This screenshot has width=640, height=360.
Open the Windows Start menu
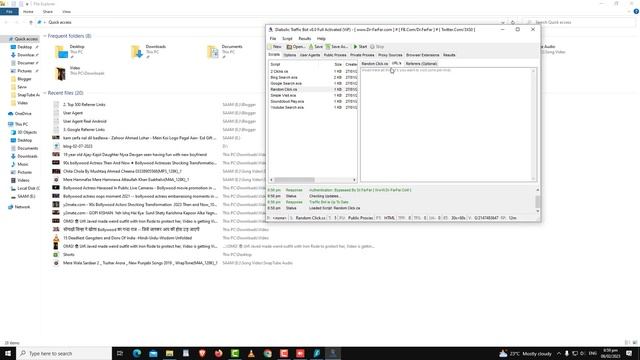(8, 353)
